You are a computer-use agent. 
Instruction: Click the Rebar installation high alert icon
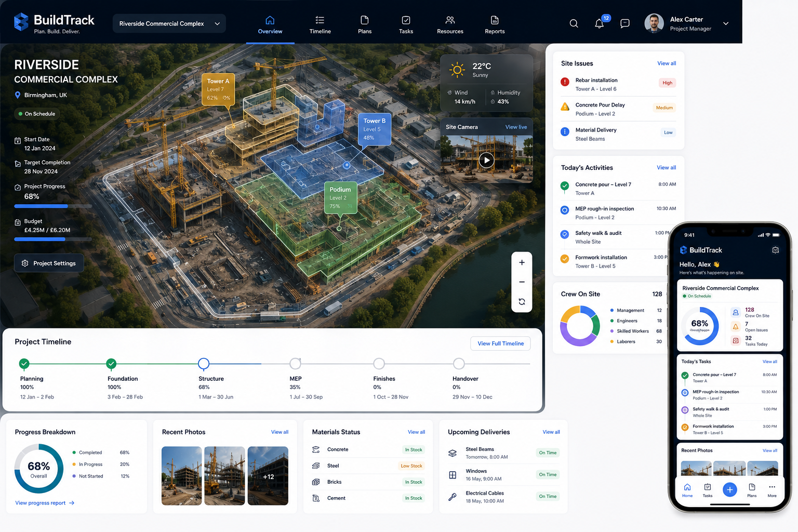565,82
